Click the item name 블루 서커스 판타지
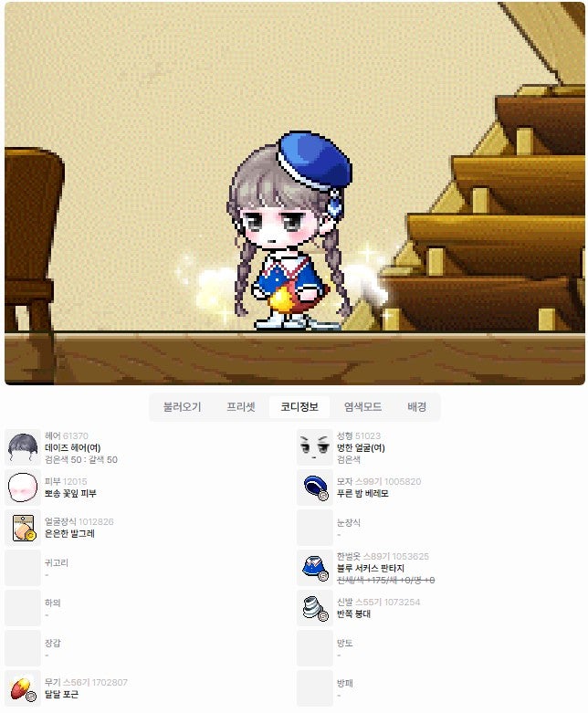This screenshot has height=713, width=588. point(371,568)
